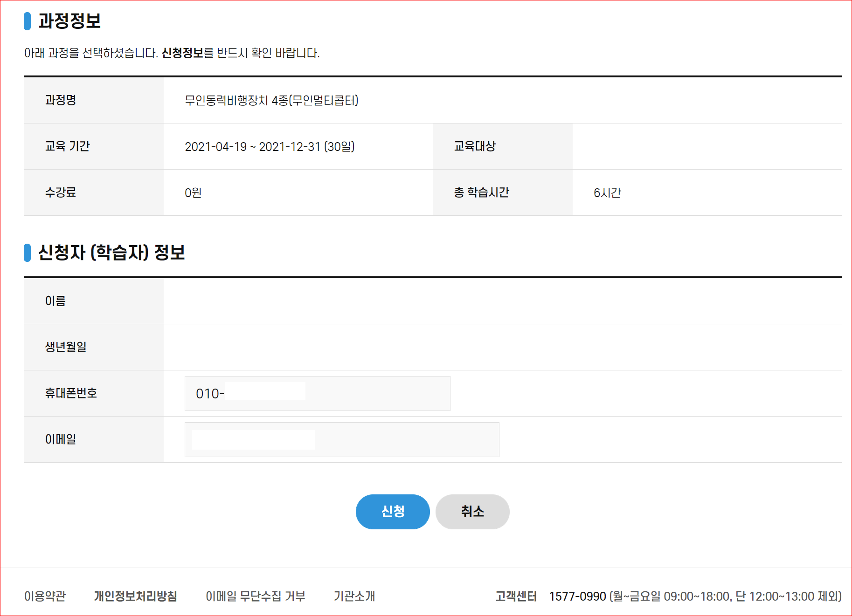Screen dimensions: 852x616
Task: Click the 고객센터 phone number 1577-0990
Action: (576, 595)
